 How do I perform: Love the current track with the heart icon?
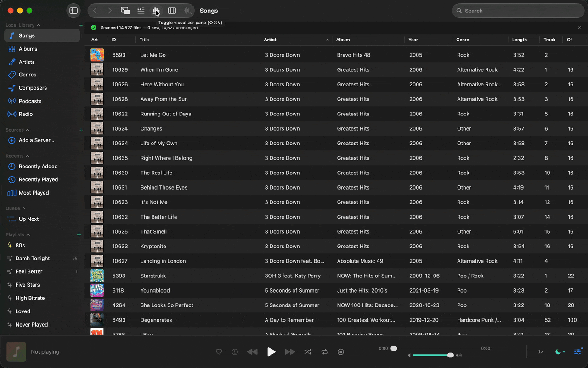pos(219,352)
